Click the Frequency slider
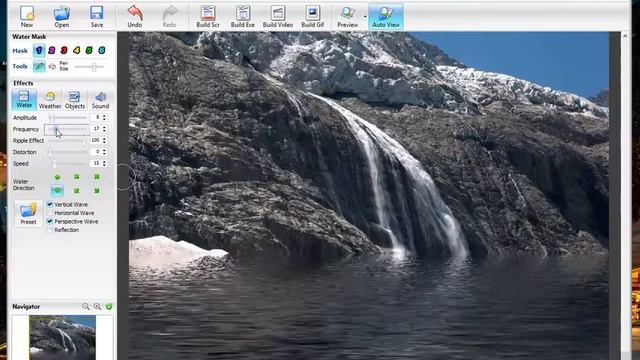Image resolution: width=640 pixels, height=360 pixels. [x=67, y=129]
